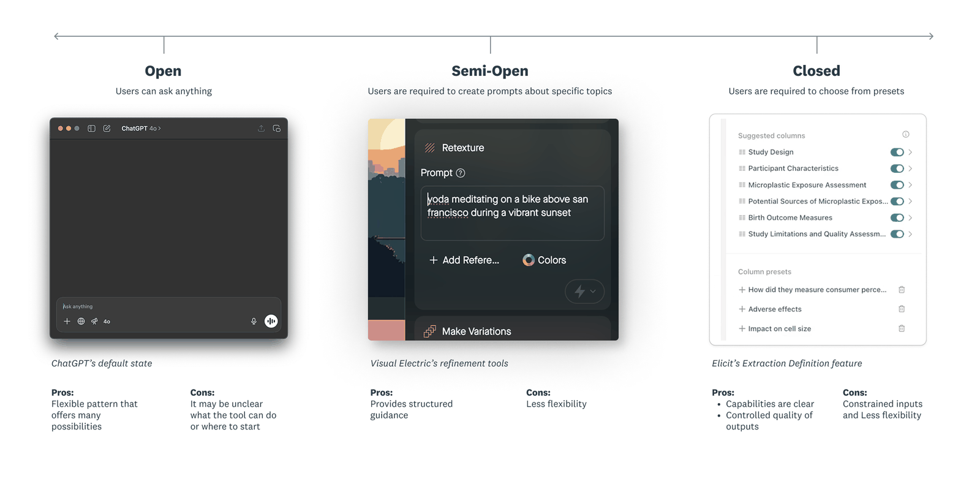Viewport: 980px width, 479px height.
Task: Select the telescope deep research icon
Action: 94,321
